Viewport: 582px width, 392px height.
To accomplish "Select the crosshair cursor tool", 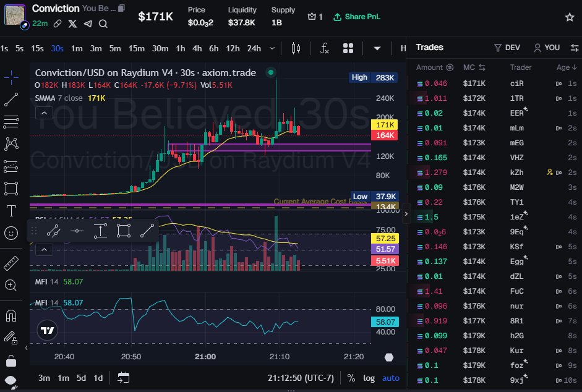I will click(x=11, y=77).
